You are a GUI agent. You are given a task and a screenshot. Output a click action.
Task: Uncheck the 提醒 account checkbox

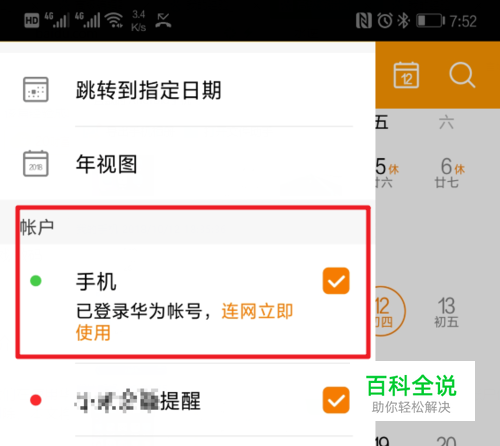336,400
